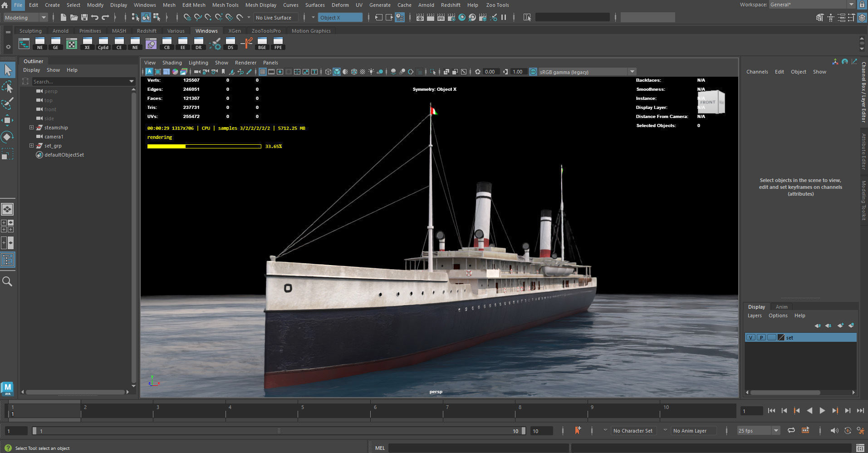Screen dimensions: 868x453
Task: Open the DS shelf icon
Action: [x=230, y=44]
